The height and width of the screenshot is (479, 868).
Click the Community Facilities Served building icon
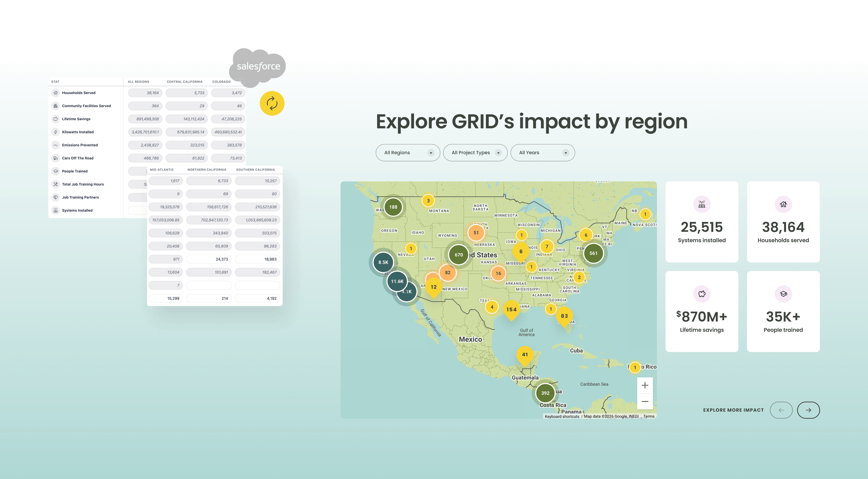click(x=56, y=106)
